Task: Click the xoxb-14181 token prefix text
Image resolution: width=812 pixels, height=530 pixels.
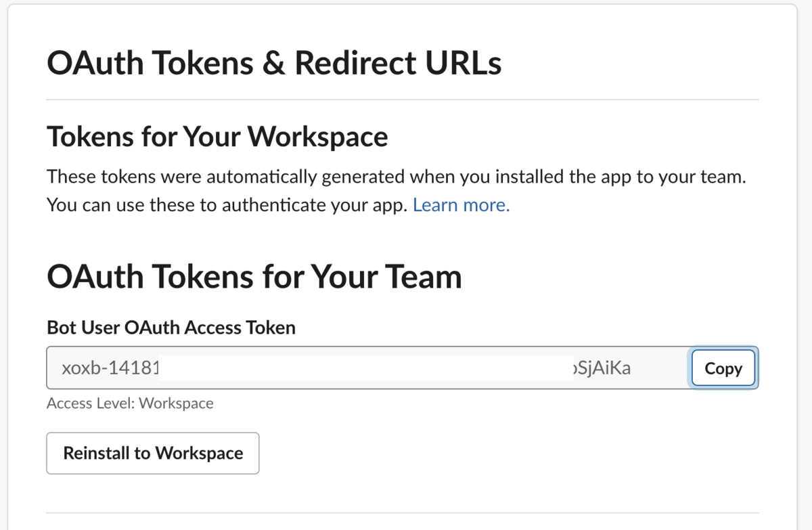Action: [x=110, y=368]
